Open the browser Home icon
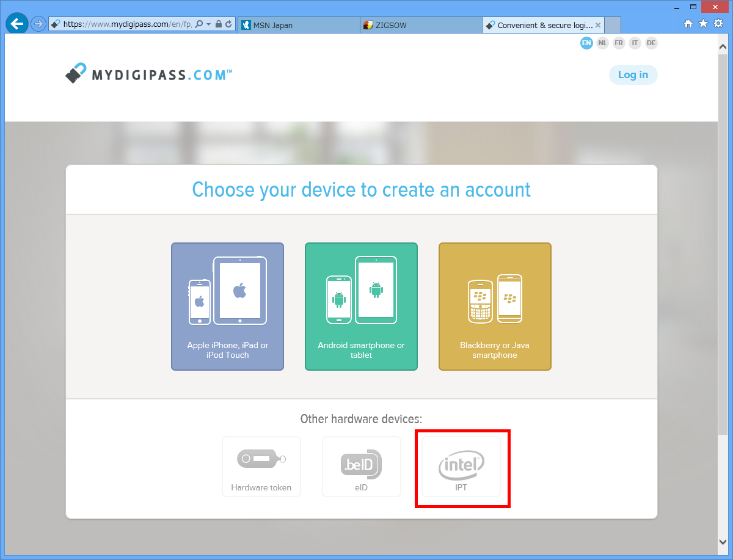733x560 pixels. coord(688,24)
